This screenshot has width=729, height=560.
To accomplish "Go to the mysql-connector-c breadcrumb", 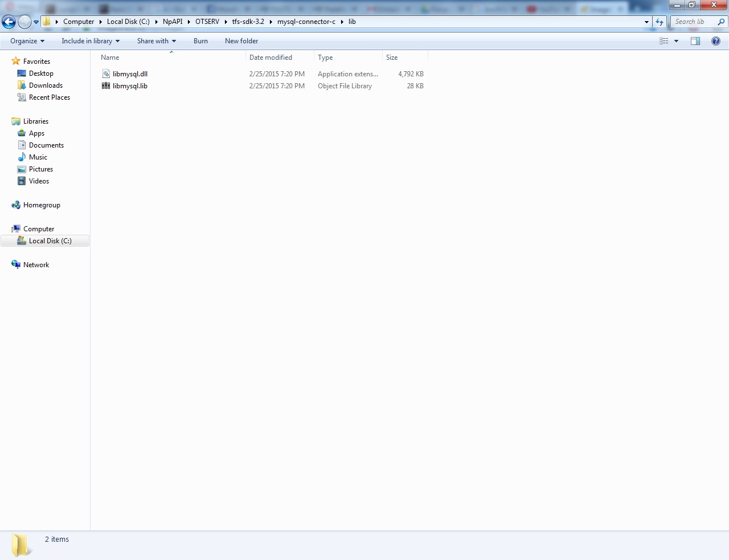I will click(306, 22).
